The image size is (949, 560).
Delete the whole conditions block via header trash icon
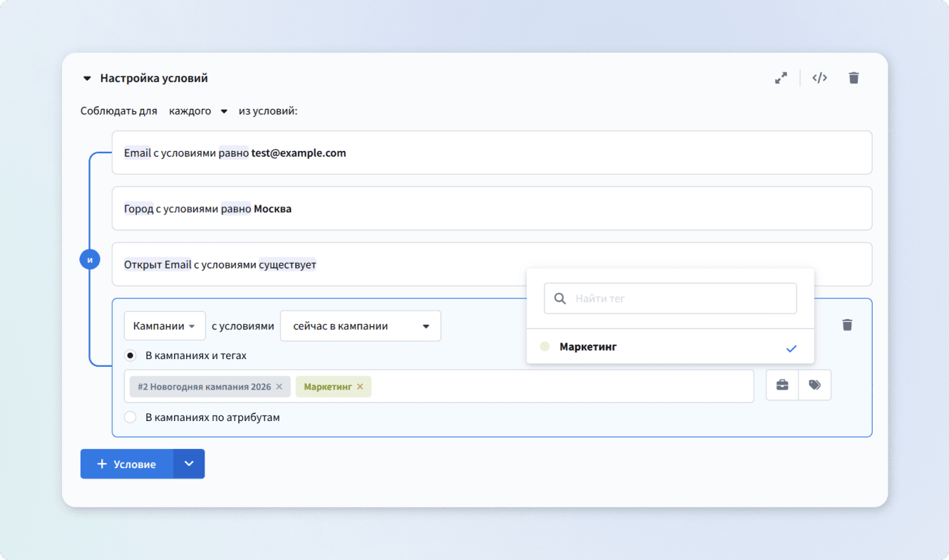[853, 78]
